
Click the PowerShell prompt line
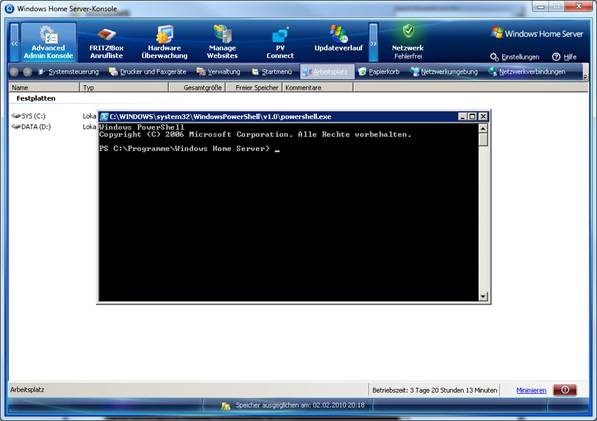click(x=190, y=148)
